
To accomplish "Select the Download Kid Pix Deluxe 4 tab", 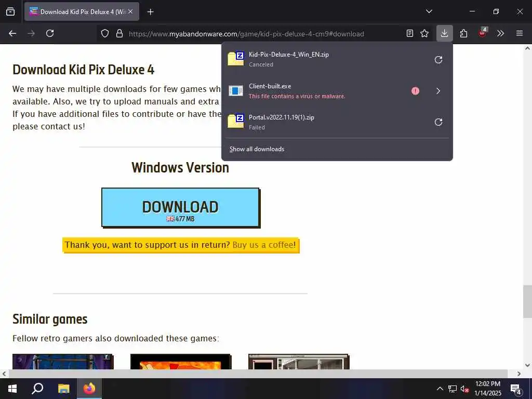I will pos(82,11).
